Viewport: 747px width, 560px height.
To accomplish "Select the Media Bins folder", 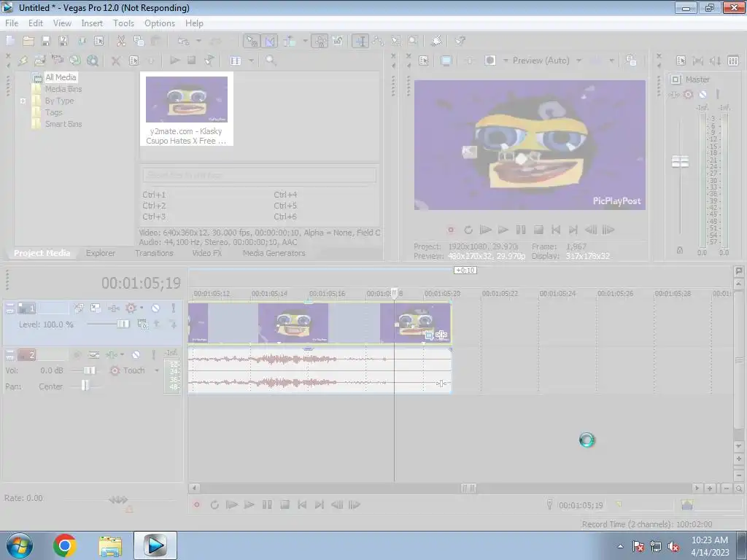I will click(63, 89).
